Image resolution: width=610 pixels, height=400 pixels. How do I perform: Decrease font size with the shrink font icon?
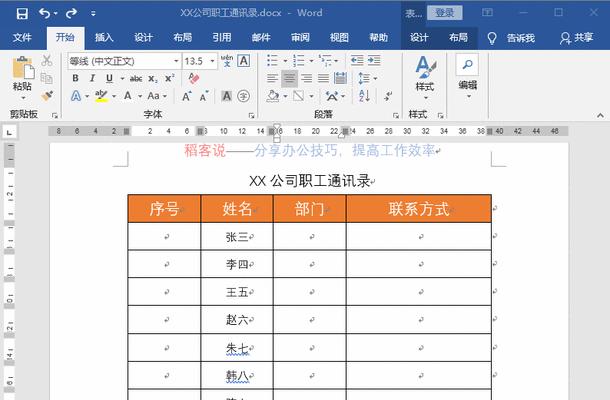pyautogui.click(x=204, y=96)
